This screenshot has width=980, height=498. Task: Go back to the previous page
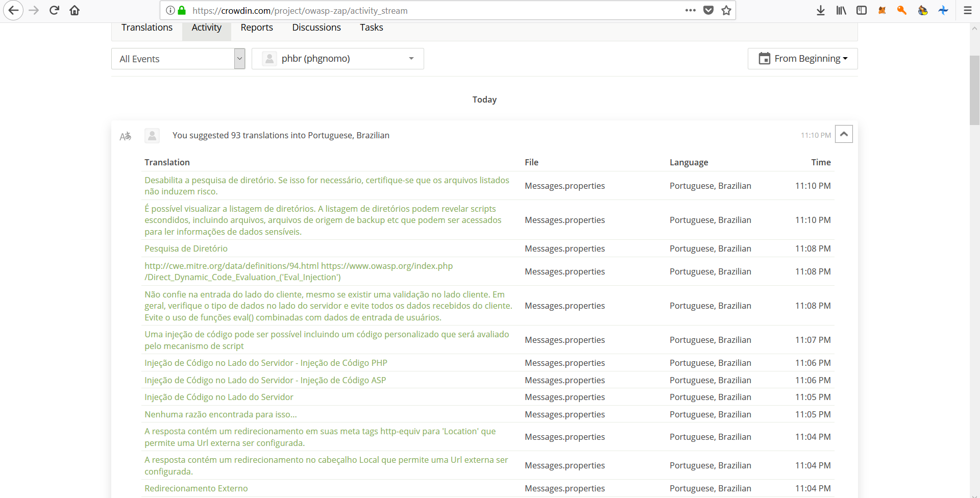pyautogui.click(x=13, y=10)
